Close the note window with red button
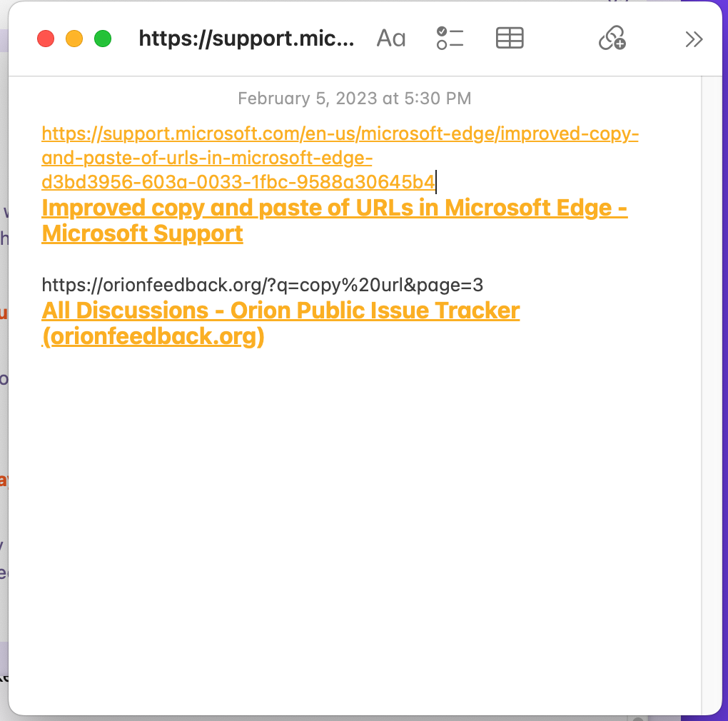This screenshot has width=728, height=721. tap(46, 39)
